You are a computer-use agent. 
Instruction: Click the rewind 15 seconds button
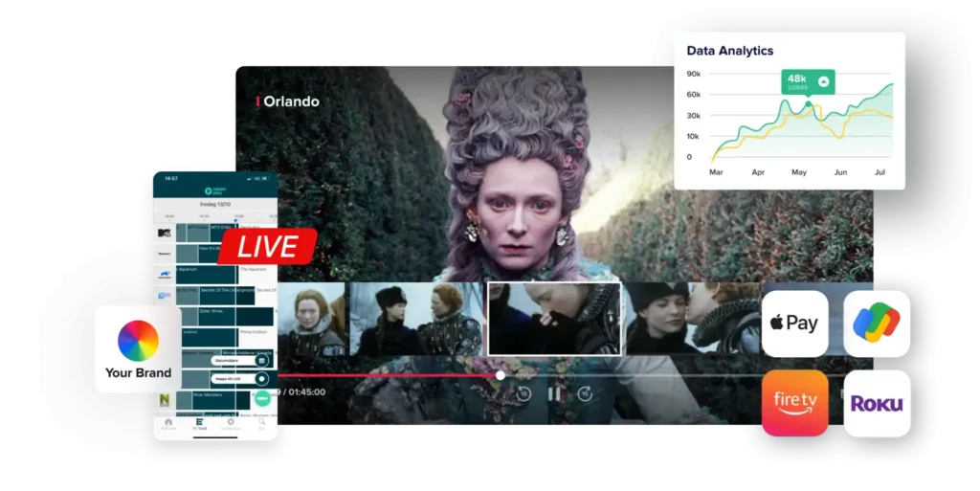[523, 392]
